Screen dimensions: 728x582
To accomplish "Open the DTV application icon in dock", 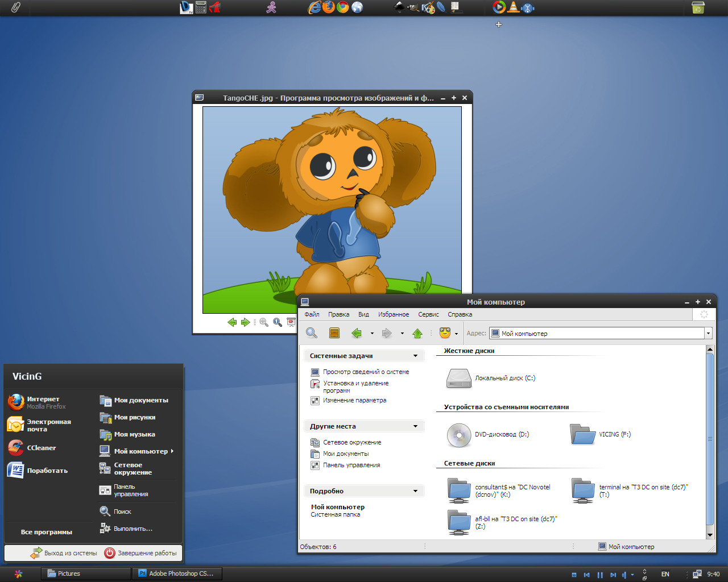I will pyautogui.click(x=187, y=7).
